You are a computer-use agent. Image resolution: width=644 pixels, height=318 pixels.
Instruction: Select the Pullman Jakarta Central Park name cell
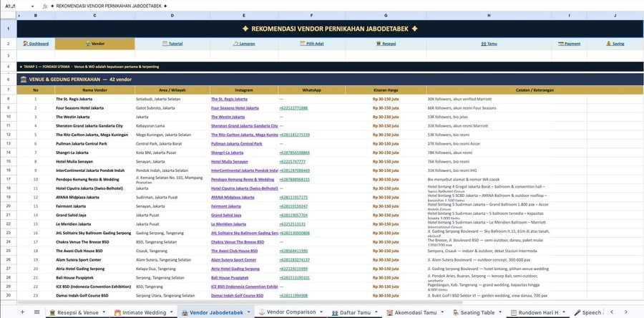[x=95, y=144]
